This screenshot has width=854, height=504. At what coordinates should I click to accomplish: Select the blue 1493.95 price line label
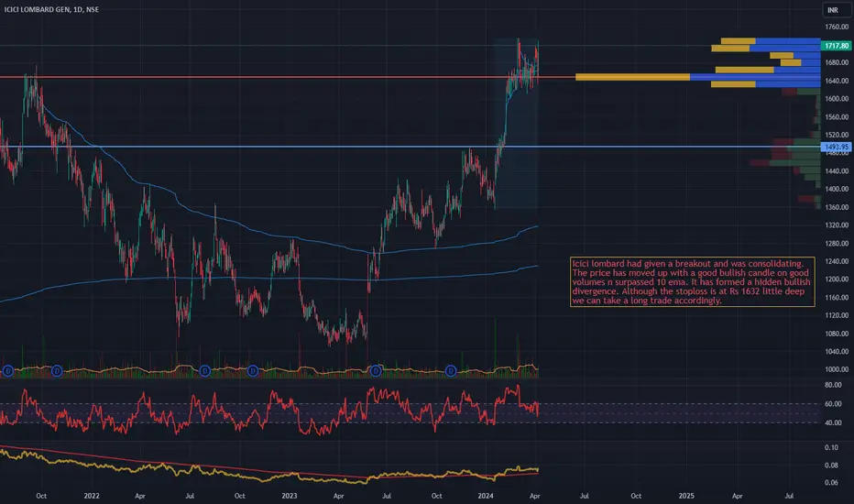(x=837, y=147)
